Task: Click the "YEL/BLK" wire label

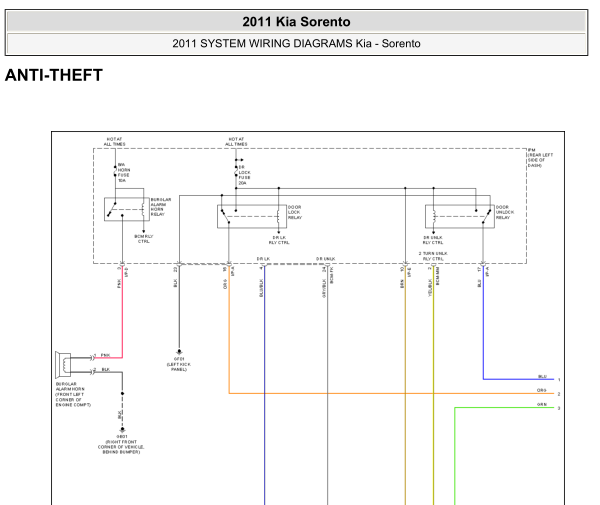Action: 430,288
